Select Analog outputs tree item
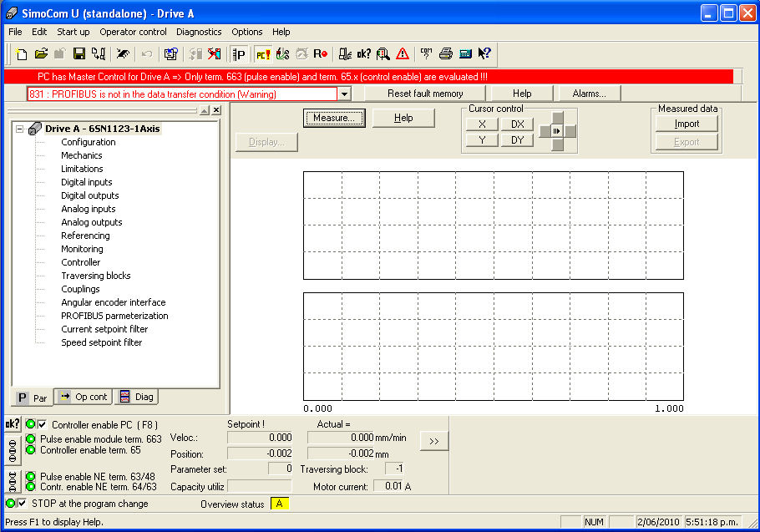760x532 pixels. tap(92, 222)
